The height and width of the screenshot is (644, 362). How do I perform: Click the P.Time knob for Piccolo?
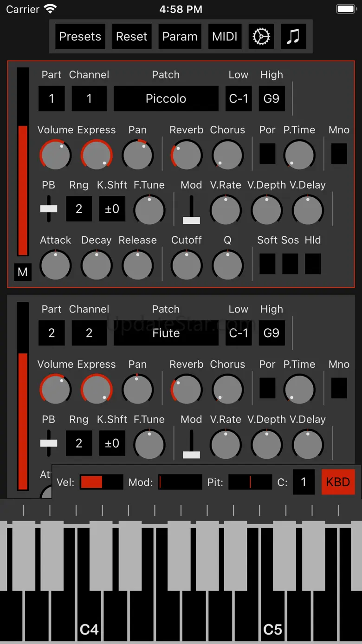[299, 155]
